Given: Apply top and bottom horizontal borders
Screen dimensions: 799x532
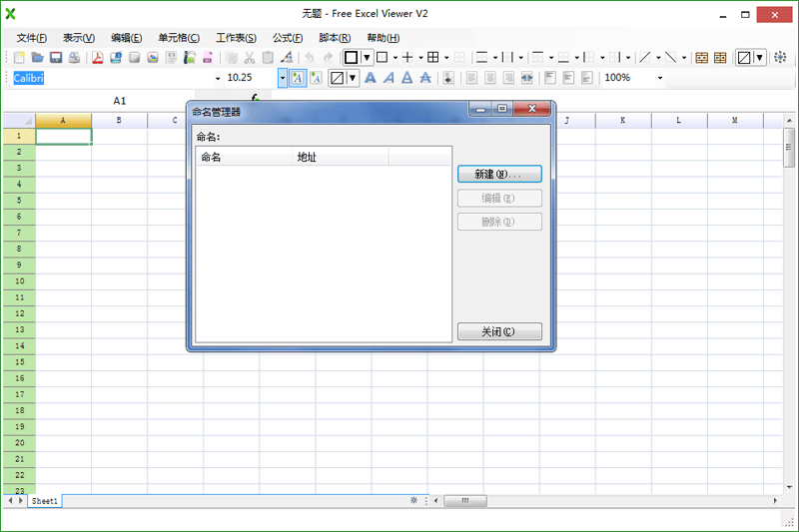Looking at the screenshot, I should (x=481, y=58).
